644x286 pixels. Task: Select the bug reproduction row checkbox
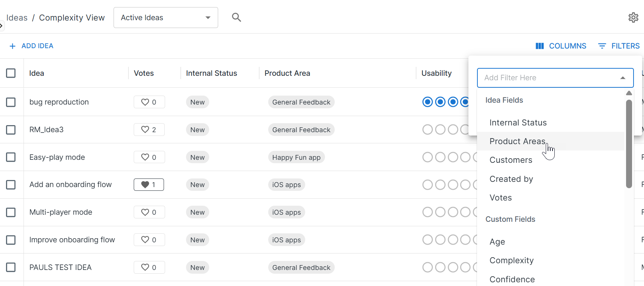(x=11, y=102)
